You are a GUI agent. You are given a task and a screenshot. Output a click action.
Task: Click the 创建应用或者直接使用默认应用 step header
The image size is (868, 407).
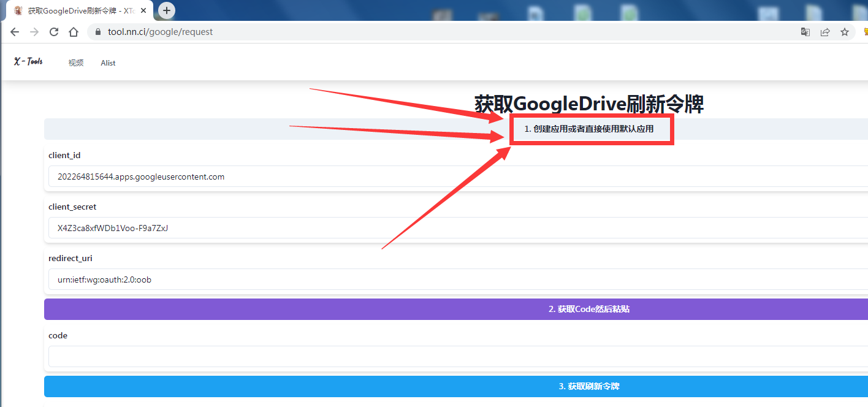(x=588, y=129)
